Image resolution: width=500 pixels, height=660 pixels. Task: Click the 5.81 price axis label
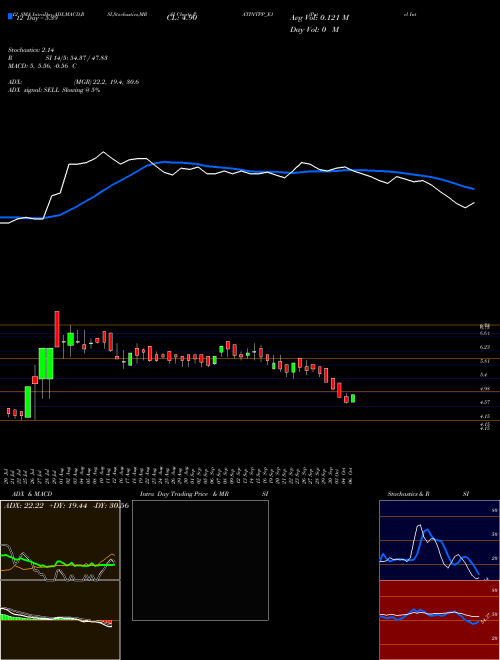[x=485, y=361]
